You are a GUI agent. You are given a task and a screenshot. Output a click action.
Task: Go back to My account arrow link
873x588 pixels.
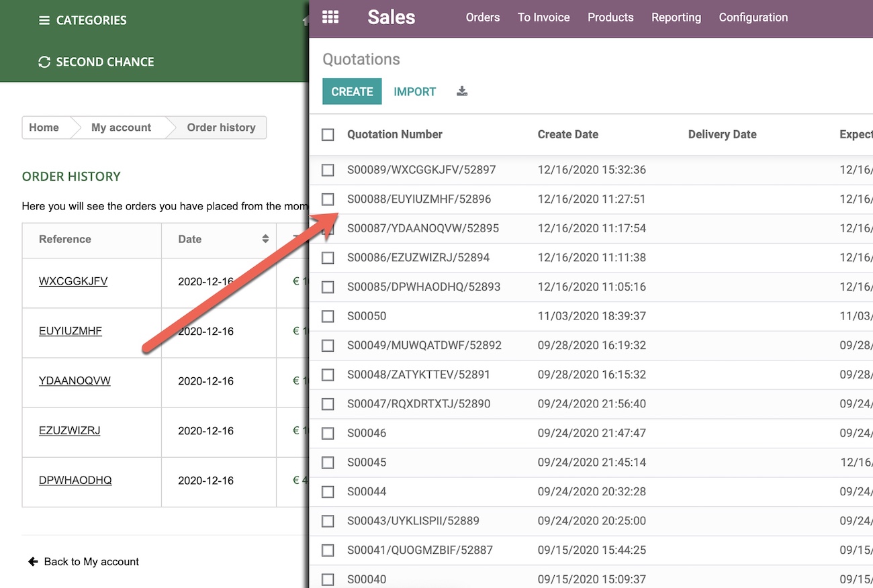tap(84, 561)
